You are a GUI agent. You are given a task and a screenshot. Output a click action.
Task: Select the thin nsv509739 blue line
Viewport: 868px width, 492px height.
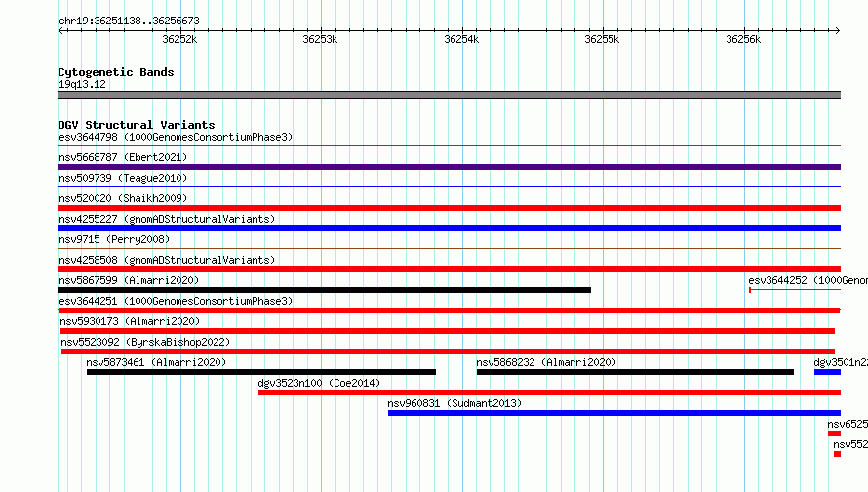pyautogui.click(x=449, y=187)
